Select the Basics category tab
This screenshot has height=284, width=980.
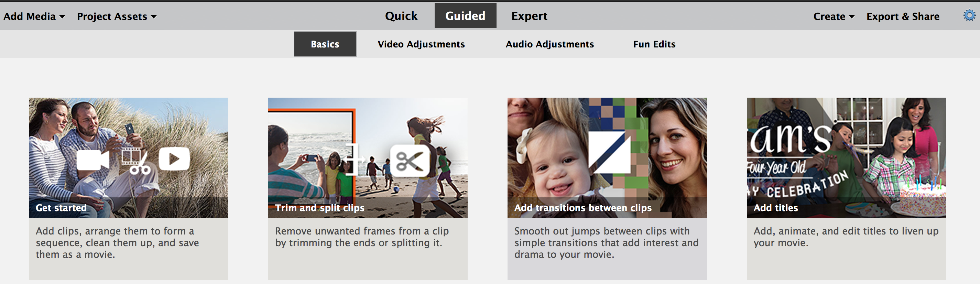coord(325,44)
